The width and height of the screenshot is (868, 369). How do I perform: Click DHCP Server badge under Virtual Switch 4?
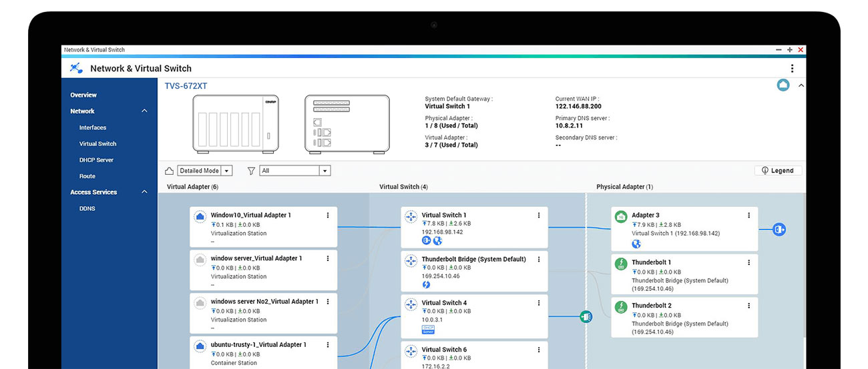pos(428,330)
